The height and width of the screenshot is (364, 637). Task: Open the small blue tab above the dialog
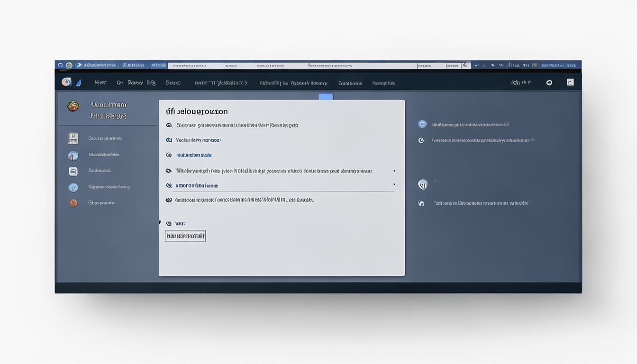326,97
